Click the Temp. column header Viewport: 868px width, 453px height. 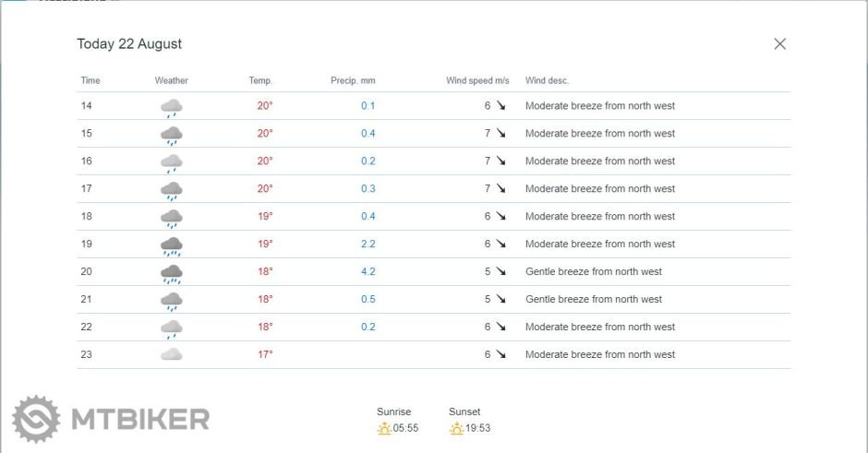click(x=260, y=81)
